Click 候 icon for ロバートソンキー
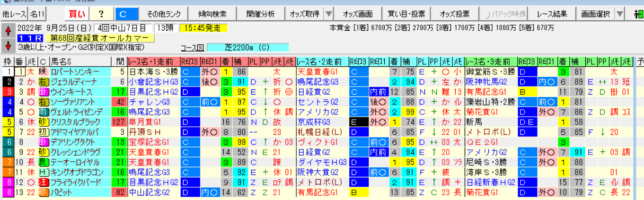 point(43,72)
